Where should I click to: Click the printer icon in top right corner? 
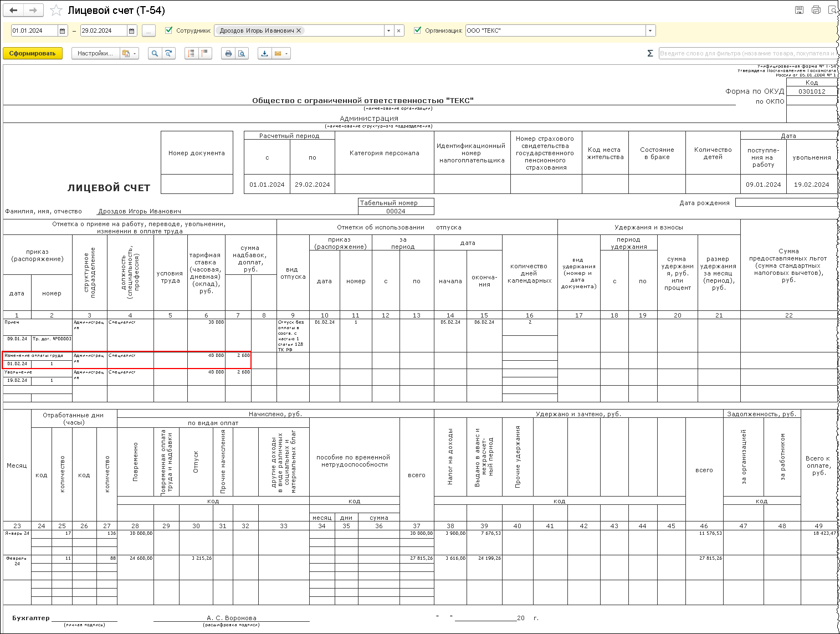point(816,10)
